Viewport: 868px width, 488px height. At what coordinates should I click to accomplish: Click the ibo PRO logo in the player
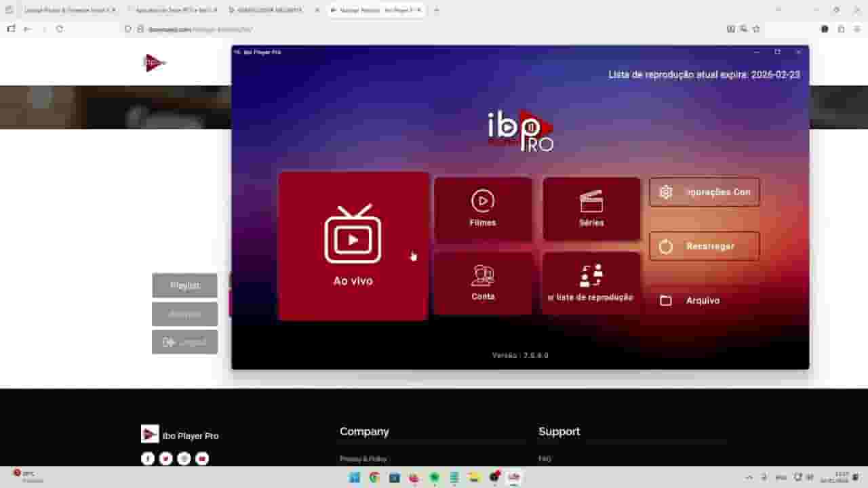(x=520, y=130)
